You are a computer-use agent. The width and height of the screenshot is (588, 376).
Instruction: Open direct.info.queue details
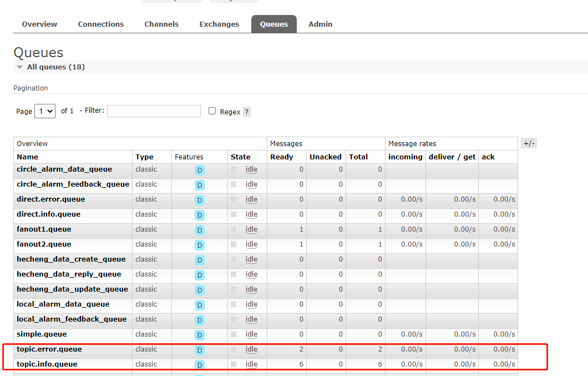click(x=49, y=214)
